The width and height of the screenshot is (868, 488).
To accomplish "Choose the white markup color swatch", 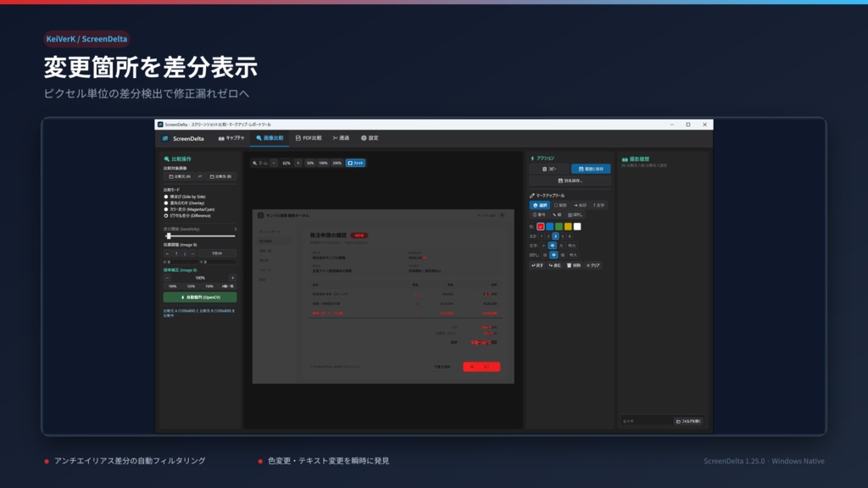I will tap(577, 226).
